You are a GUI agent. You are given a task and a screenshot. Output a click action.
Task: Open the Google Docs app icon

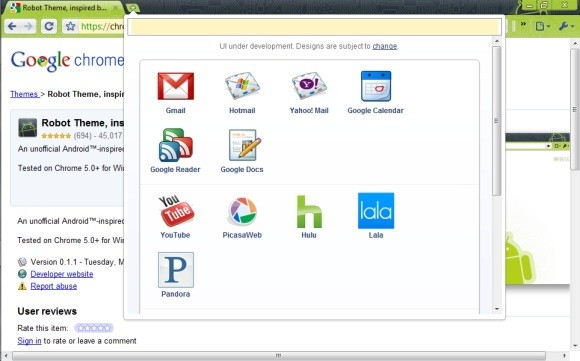pyautogui.click(x=244, y=145)
